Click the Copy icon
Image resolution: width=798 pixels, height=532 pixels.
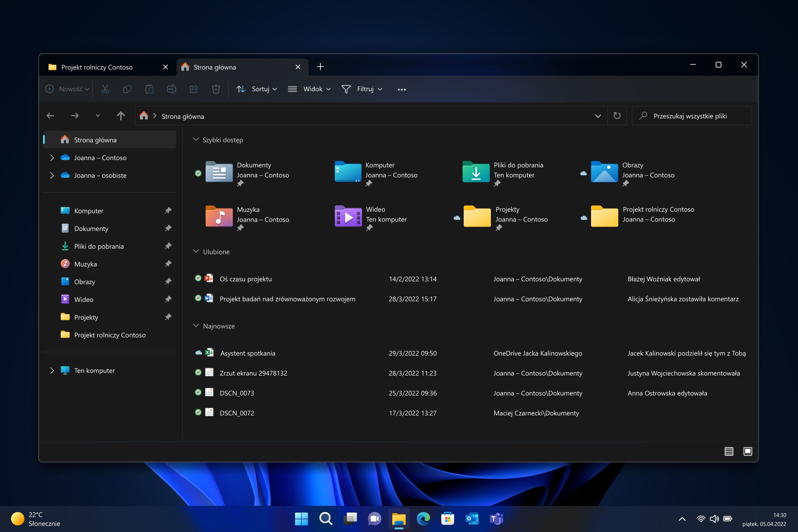127,89
